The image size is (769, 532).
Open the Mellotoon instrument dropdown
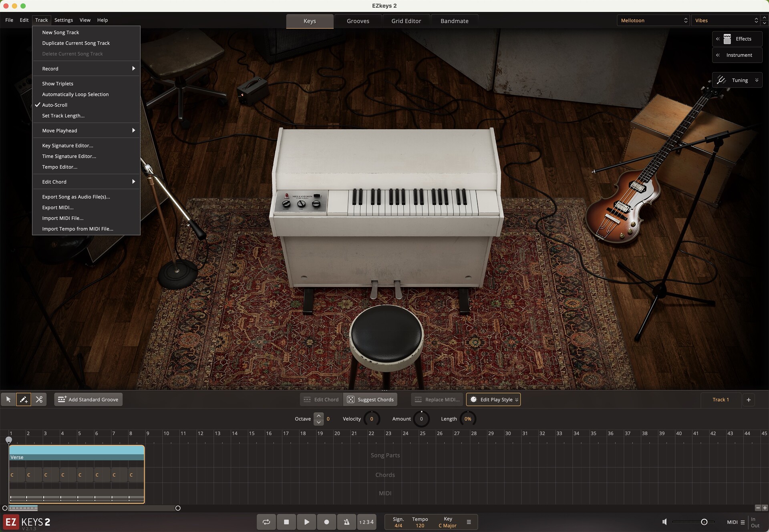click(653, 20)
